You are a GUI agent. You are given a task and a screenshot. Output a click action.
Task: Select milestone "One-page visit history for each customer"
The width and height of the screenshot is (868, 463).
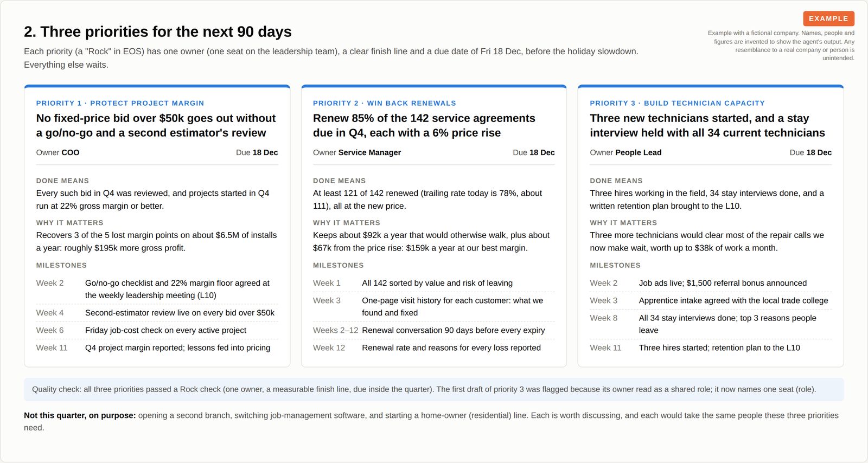click(452, 306)
